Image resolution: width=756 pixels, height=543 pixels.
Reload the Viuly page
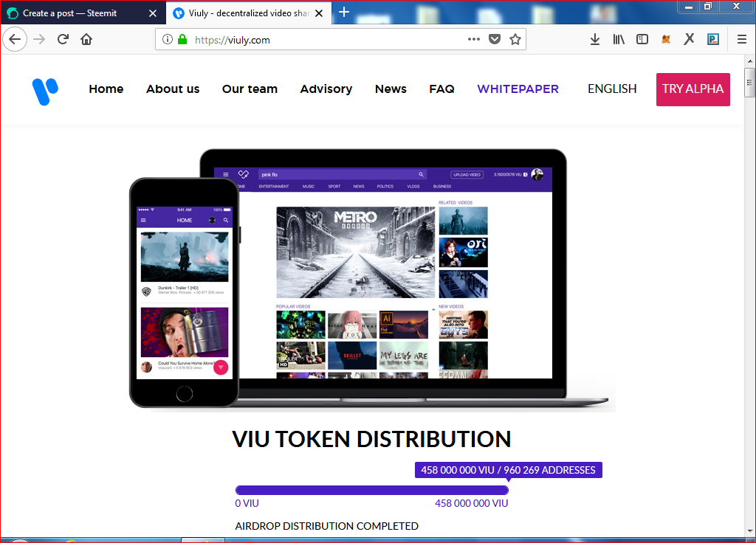pos(63,39)
